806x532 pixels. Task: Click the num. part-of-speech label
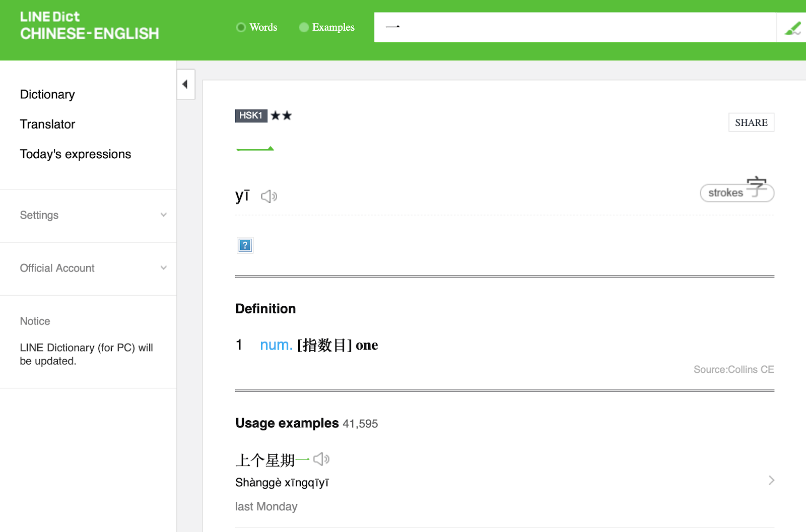(x=276, y=345)
